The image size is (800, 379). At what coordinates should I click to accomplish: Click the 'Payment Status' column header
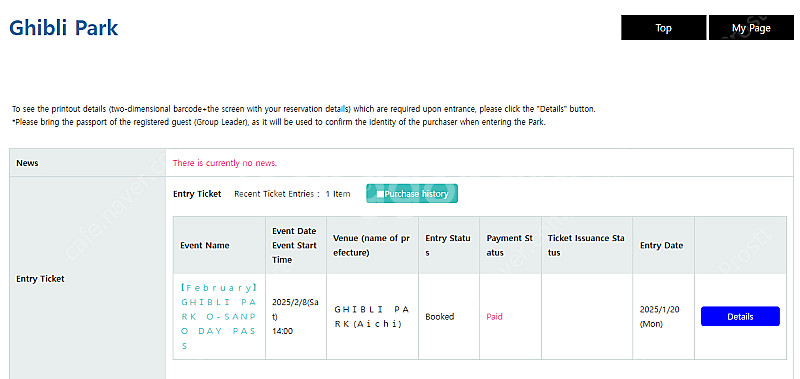(509, 245)
